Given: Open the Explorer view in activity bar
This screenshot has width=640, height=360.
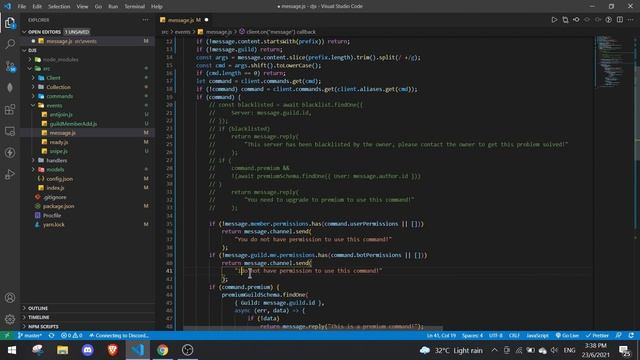Looking at the screenshot, I should (10, 22).
